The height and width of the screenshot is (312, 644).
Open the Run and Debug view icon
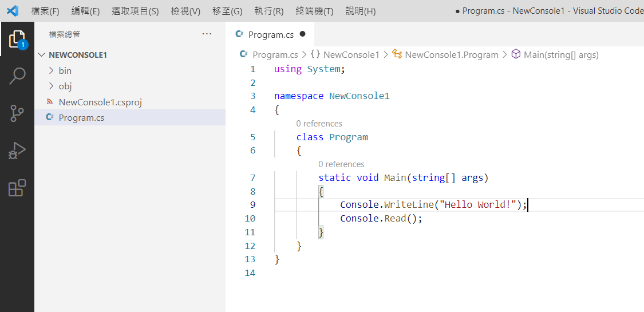point(17,151)
